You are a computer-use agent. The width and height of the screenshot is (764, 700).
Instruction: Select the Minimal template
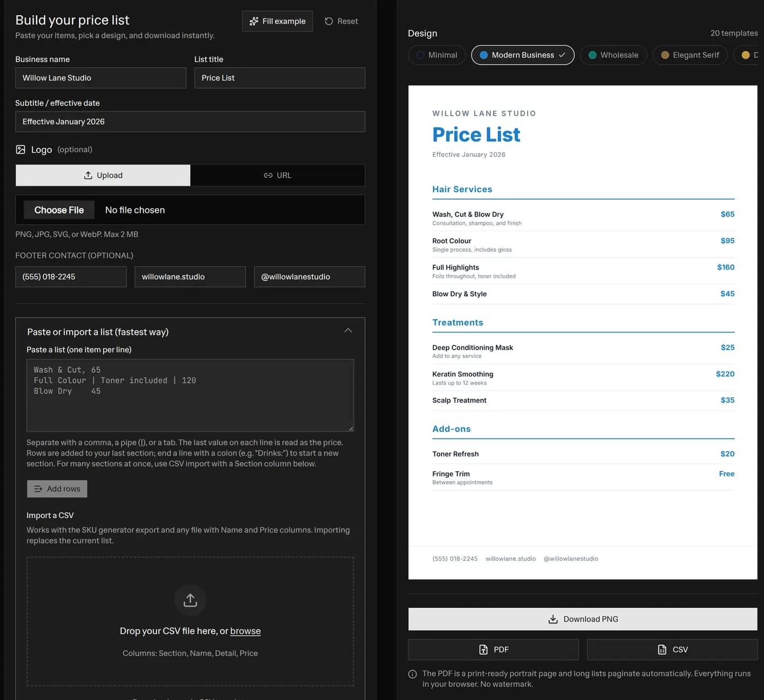pos(437,55)
